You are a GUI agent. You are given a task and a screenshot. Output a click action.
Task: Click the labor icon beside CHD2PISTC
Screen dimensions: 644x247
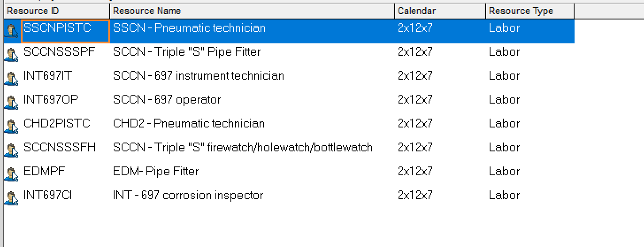(x=11, y=127)
